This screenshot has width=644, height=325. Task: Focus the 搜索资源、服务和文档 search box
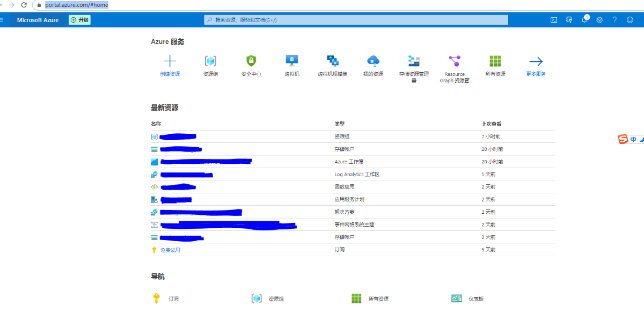click(356, 20)
